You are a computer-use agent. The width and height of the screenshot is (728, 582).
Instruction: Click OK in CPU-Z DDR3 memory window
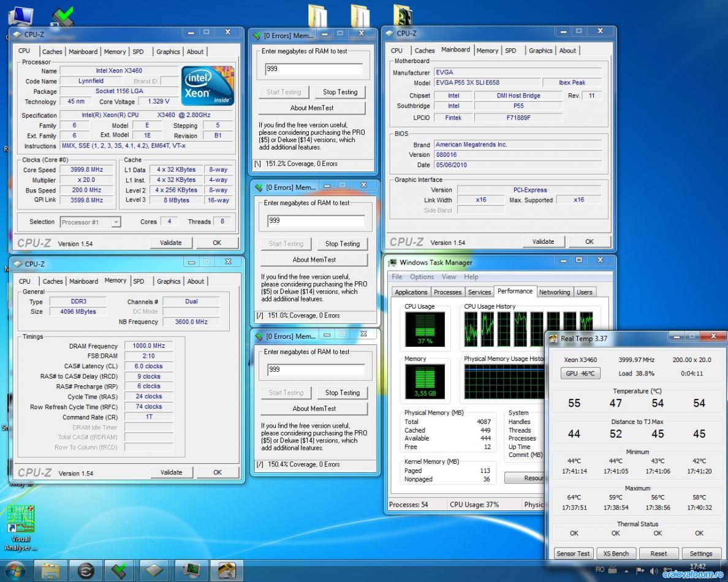point(218,472)
